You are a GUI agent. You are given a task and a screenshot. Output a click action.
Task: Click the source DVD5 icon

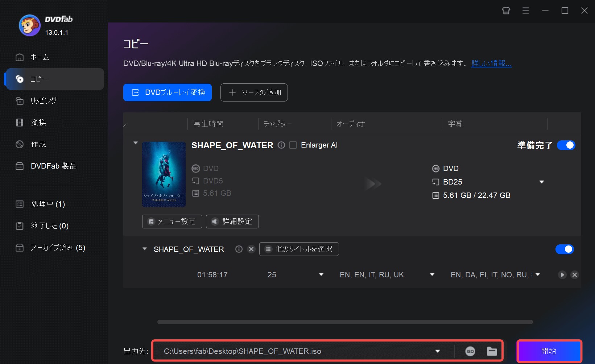[196, 181]
